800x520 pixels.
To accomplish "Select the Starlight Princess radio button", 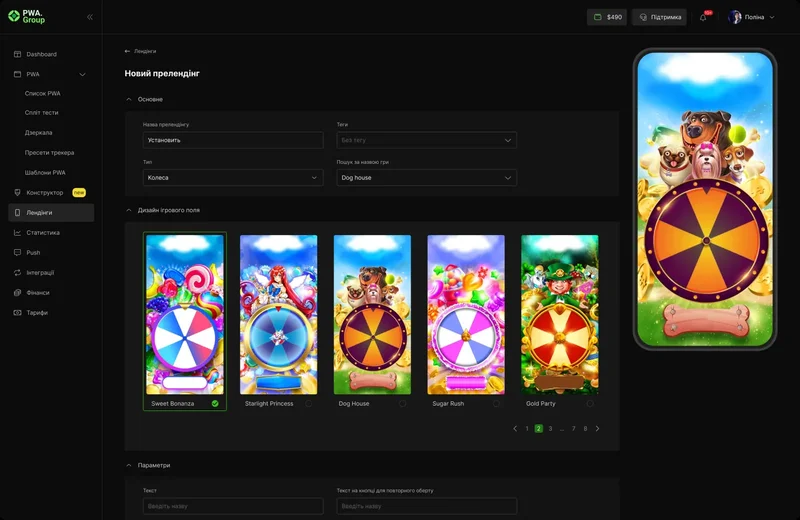I will [x=309, y=403].
